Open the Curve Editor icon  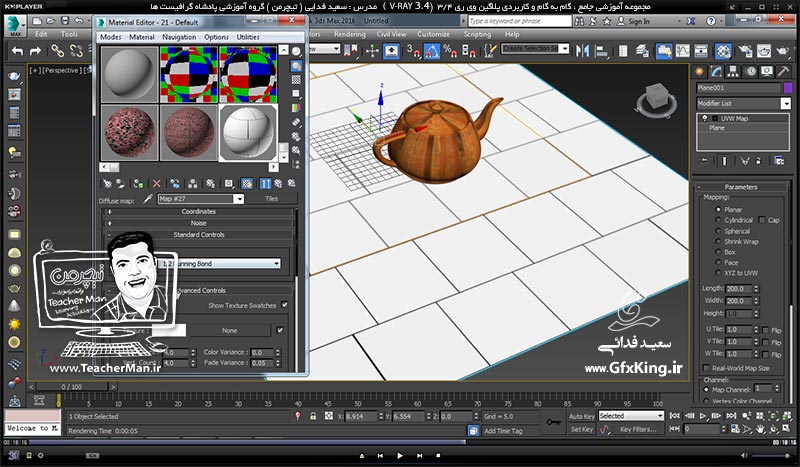pyautogui.click(x=682, y=51)
